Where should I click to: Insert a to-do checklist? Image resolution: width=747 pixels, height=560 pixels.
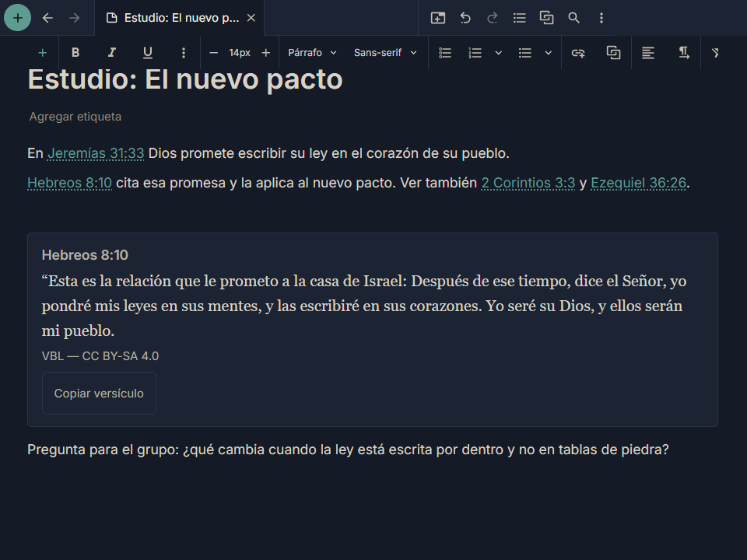tap(445, 53)
